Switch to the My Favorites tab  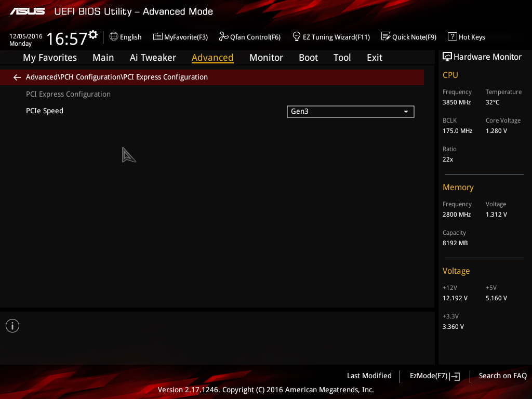(50, 58)
